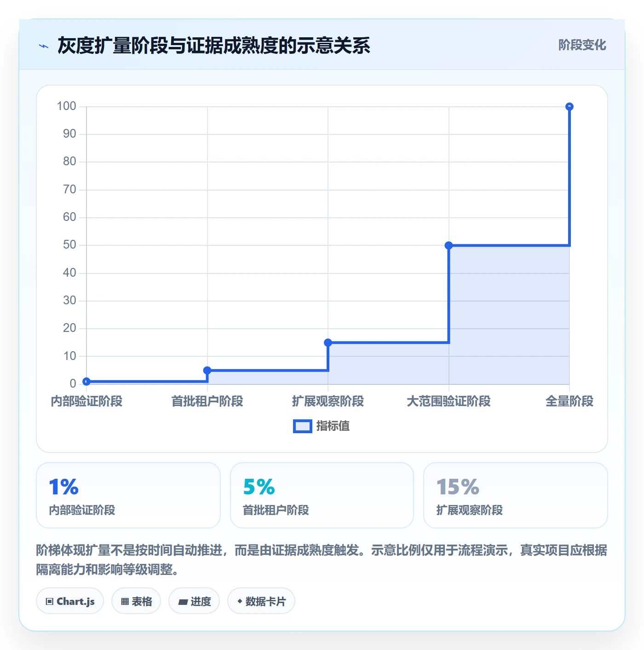Click the 指标值 legend label
This screenshot has width=644, height=650.
coord(333,426)
